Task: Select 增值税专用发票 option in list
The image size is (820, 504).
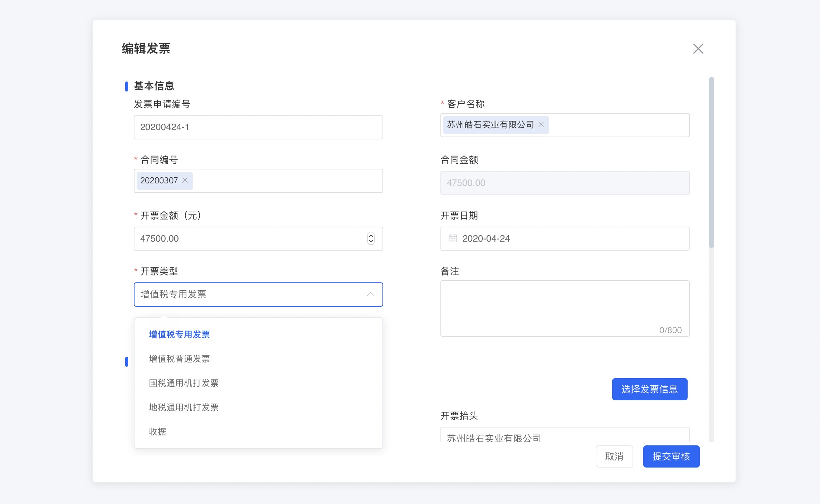Action: [x=179, y=335]
